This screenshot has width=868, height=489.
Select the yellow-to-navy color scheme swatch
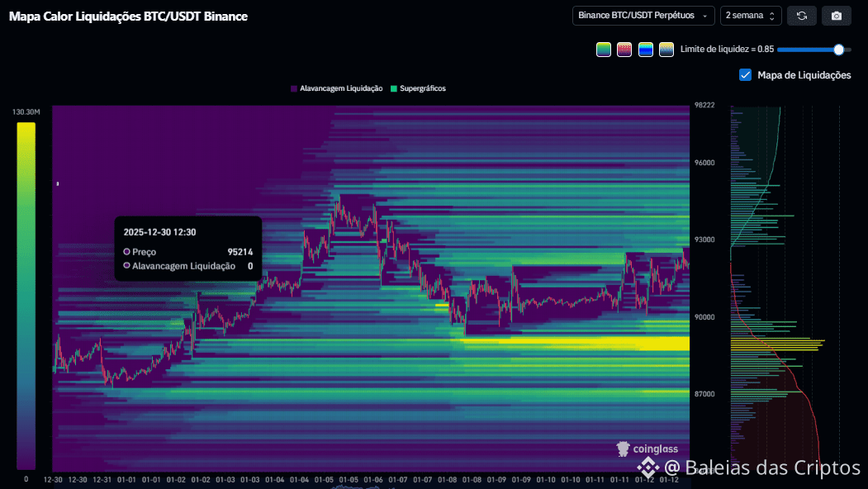pos(666,50)
